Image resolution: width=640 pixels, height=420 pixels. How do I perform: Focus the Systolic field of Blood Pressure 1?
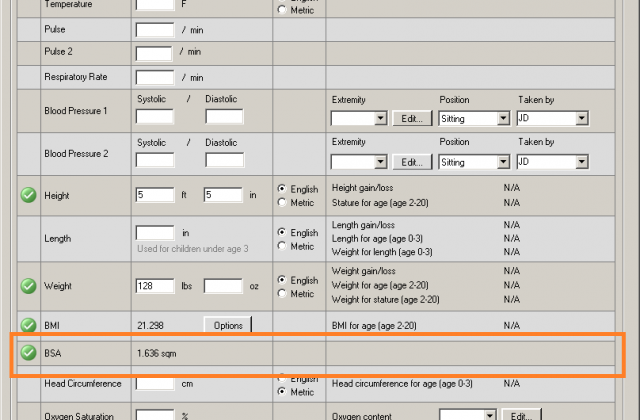[x=154, y=117]
